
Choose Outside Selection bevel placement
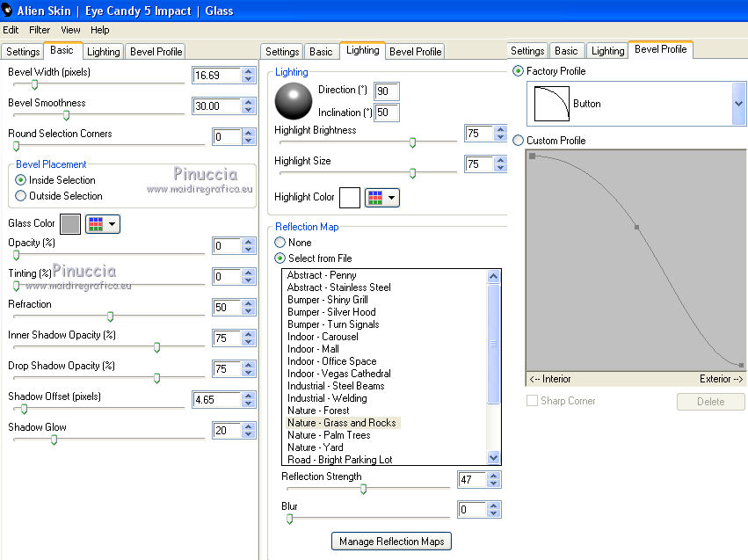21,196
